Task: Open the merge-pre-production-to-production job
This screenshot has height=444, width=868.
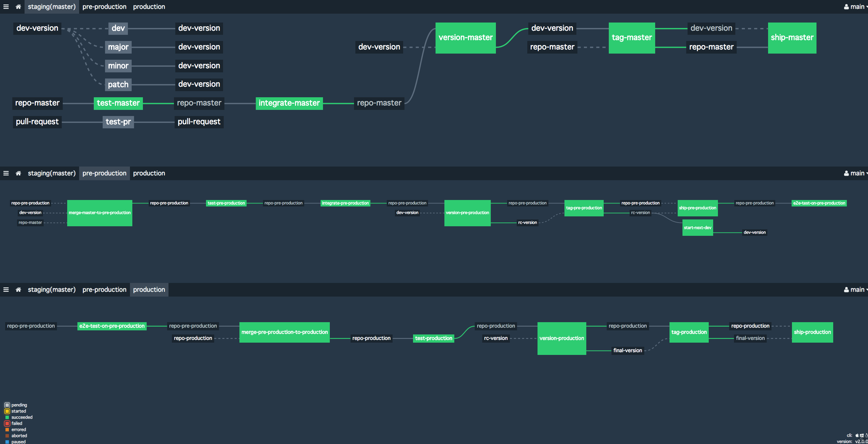Action: 284,332
